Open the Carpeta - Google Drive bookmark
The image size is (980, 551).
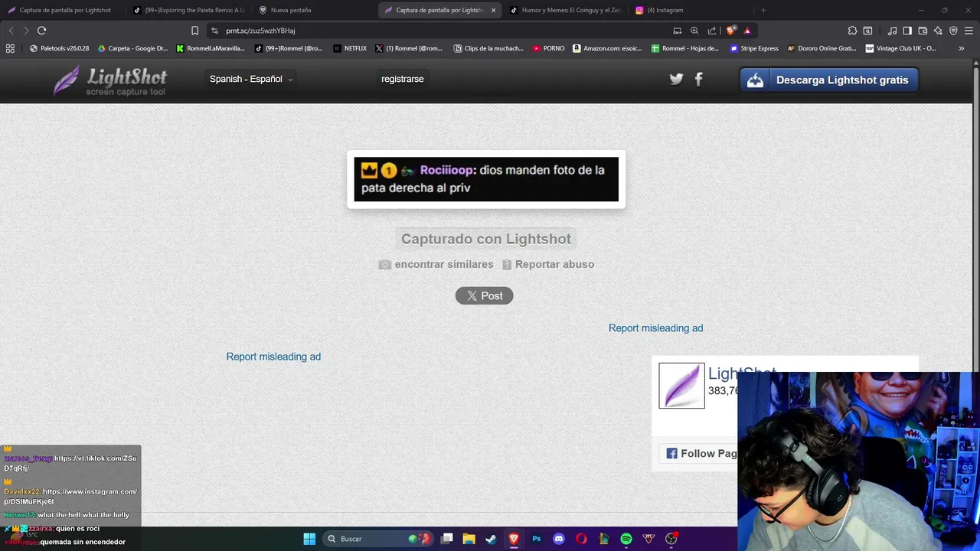point(132,48)
